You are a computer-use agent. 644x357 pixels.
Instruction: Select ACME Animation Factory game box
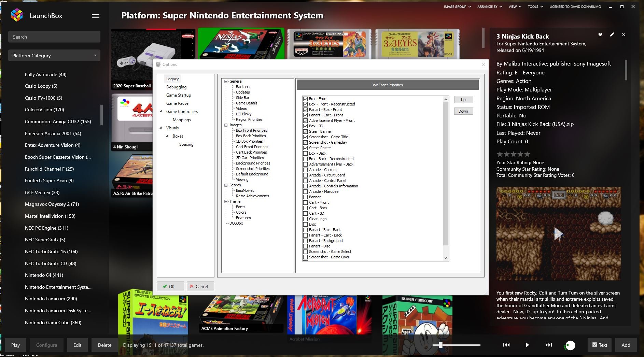[241, 314]
